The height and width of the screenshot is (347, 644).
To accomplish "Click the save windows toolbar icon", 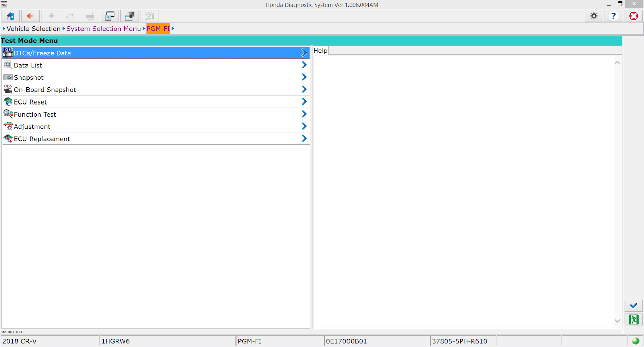I will click(129, 16).
